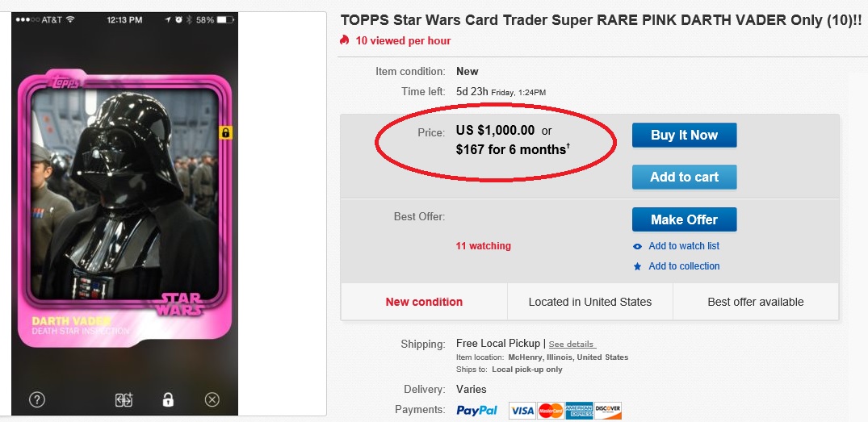Image resolution: width=868 pixels, height=422 pixels.
Task: Tap the card flip/trade icon
Action: click(124, 399)
